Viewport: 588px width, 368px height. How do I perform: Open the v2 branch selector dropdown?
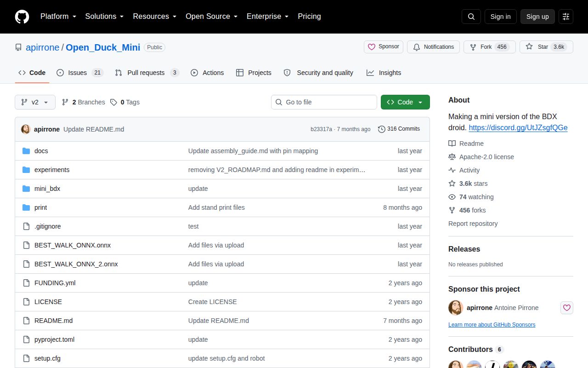35,102
